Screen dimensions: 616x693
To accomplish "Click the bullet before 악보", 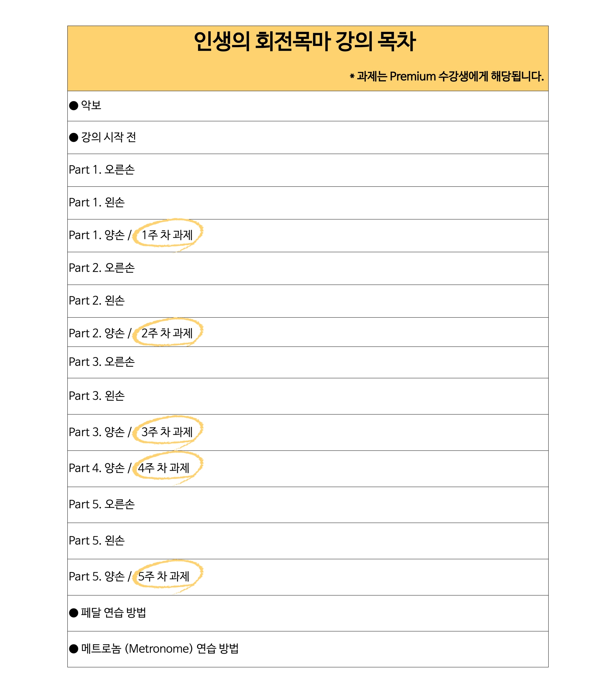I will [x=73, y=106].
